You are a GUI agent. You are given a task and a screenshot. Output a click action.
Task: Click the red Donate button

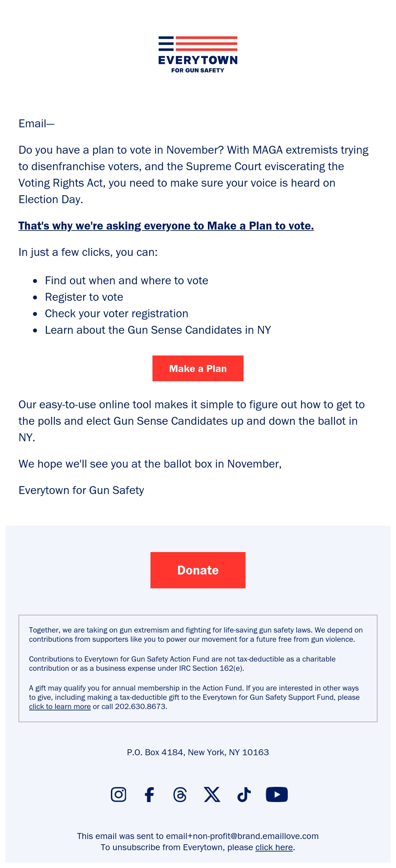(x=198, y=570)
